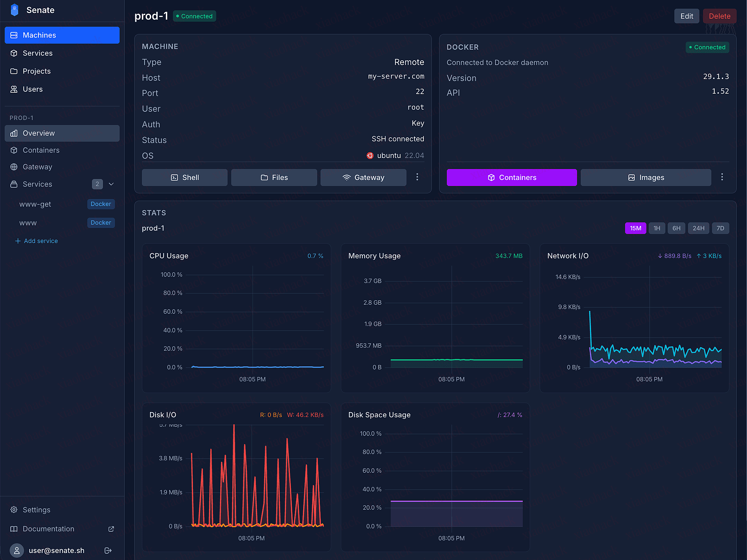Open the machine actions three-dot menu

click(x=417, y=177)
